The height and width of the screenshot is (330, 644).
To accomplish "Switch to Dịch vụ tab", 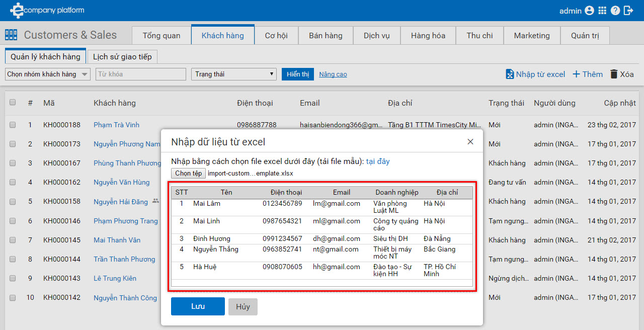I will [377, 36].
